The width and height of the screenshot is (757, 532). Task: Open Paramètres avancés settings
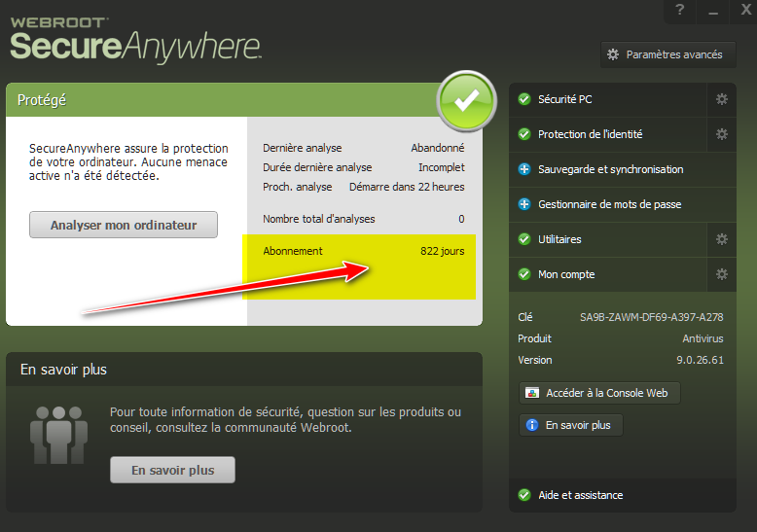(x=668, y=54)
